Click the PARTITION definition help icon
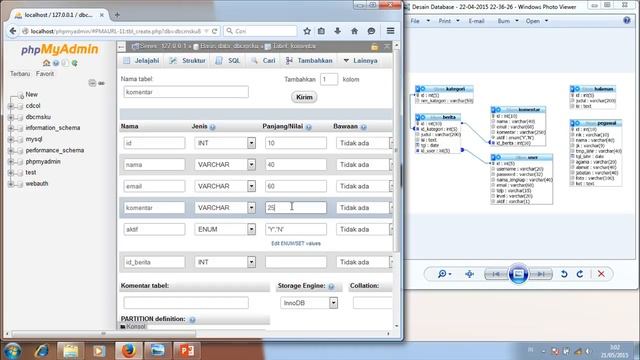This screenshot has height=360, width=640. 192,320
